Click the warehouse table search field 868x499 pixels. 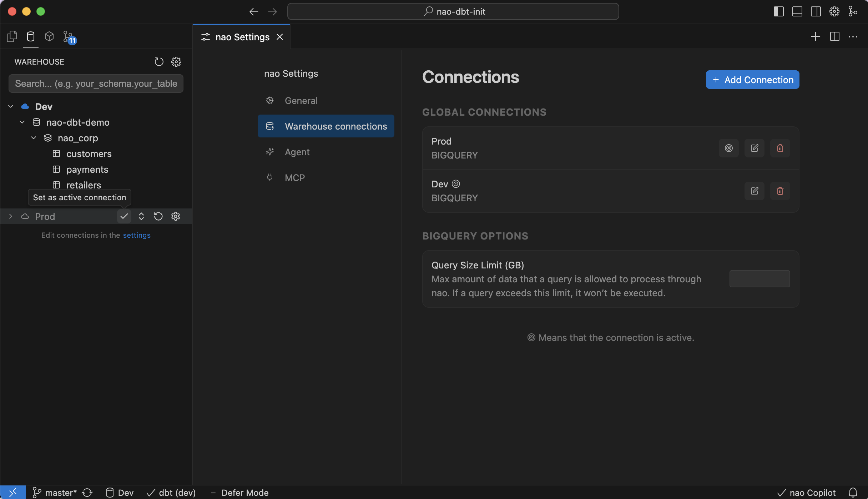pos(96,84)
